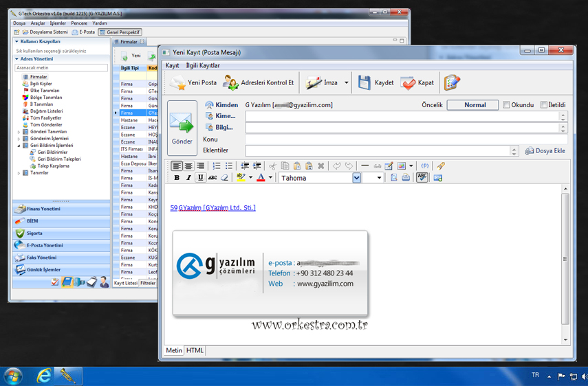Click the Yeni Posta toolbar icon
588x386 pixels.
point(177,82)
